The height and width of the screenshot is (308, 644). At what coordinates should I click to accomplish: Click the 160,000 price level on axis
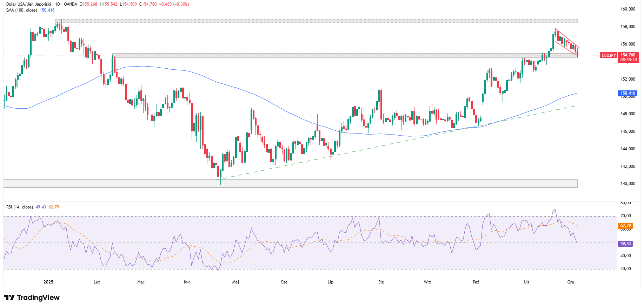628,9
